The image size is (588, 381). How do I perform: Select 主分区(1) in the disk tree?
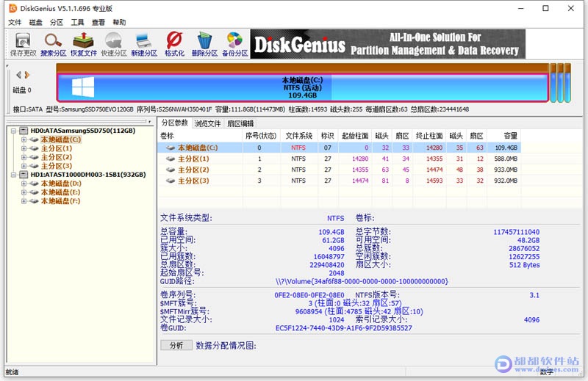57,148
